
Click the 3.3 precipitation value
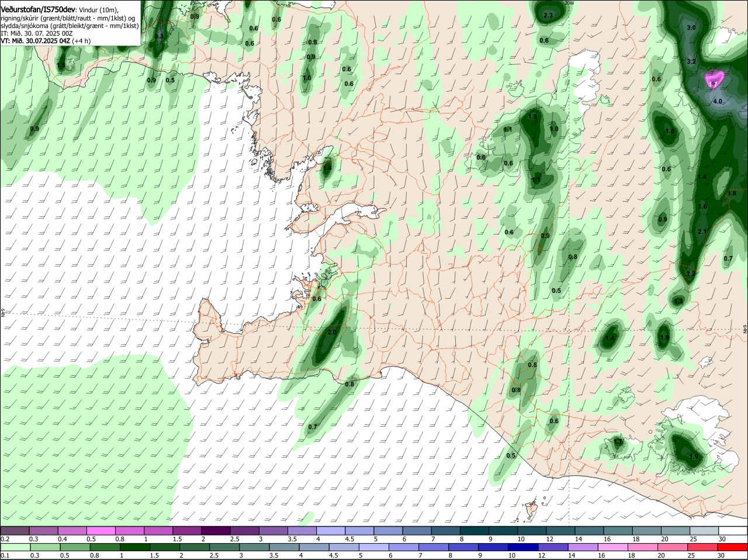click(159, 36)
